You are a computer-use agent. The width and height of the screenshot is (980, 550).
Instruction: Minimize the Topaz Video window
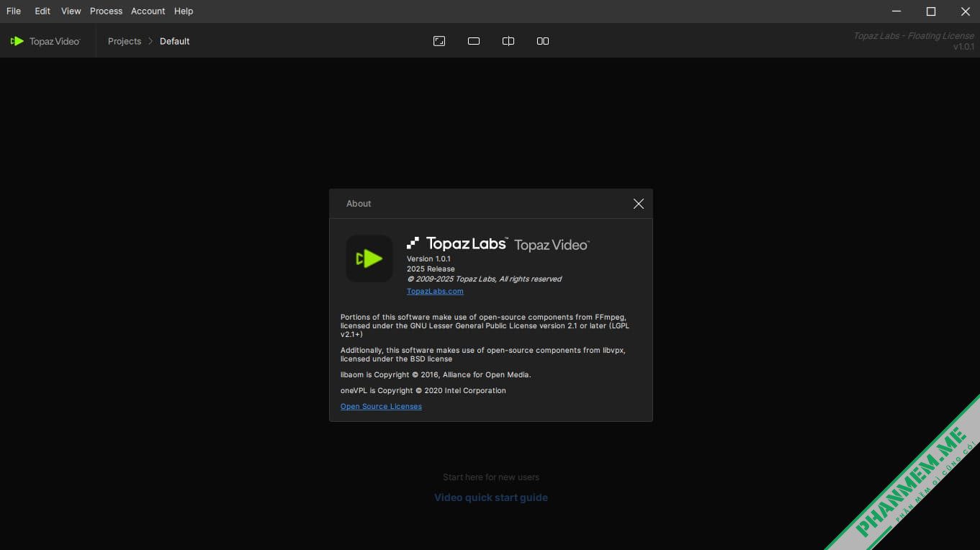(896, 11)
